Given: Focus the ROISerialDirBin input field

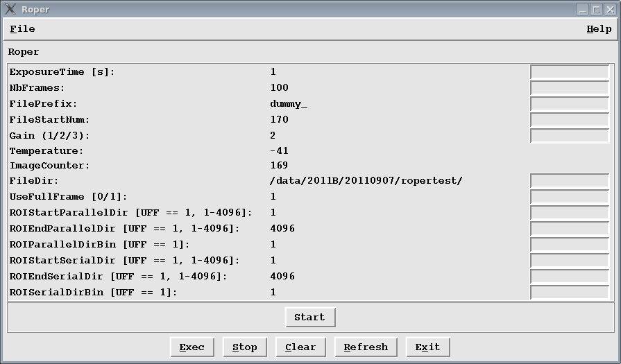Looking at the screenshot, I should click(x=570, y=293).
